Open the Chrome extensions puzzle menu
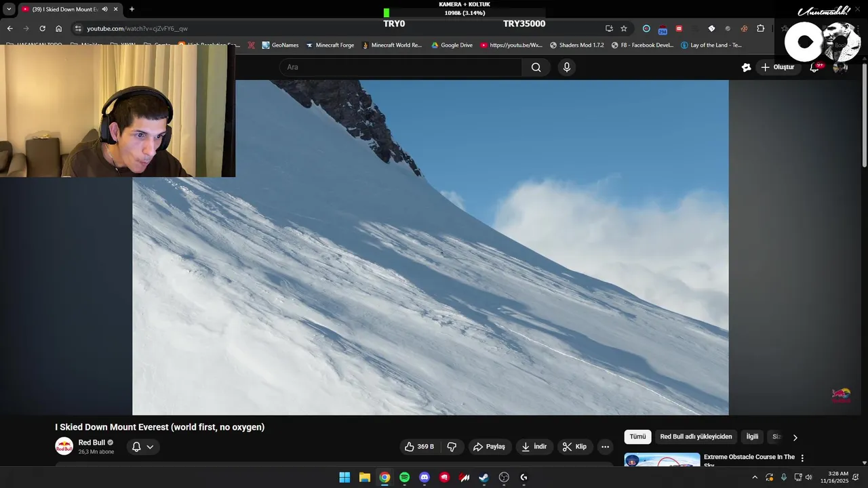 point(760,28)
